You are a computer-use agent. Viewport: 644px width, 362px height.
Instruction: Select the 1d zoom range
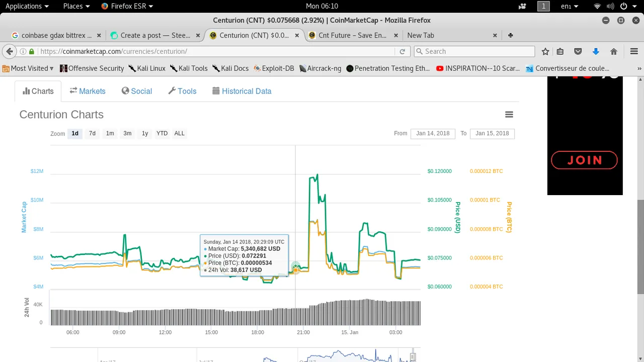point(75,133)
